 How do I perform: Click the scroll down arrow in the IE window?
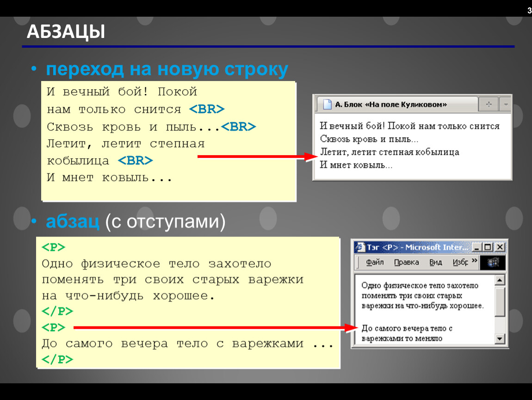(500, 338)
